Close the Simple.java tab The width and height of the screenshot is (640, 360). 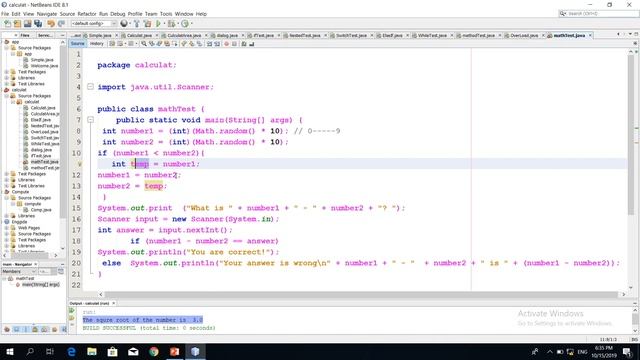(116, 36)
